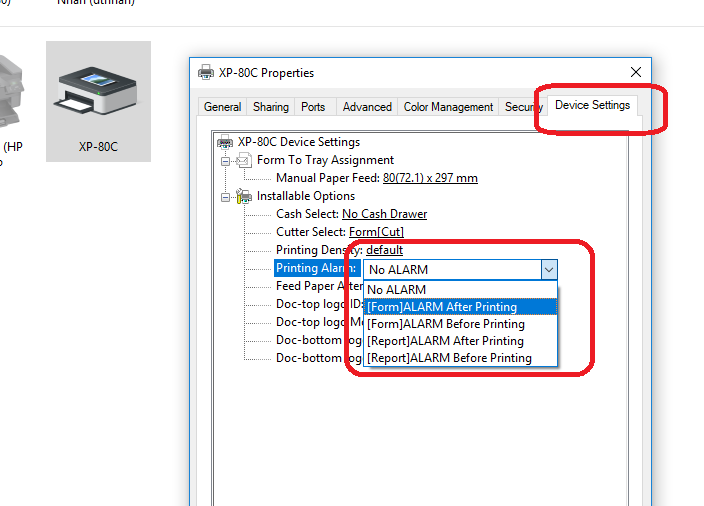The image size is (704, 506).
Task: Collapse the Form To Tray Assignment node
Action: pyautogui.click(x=225, y=161)
